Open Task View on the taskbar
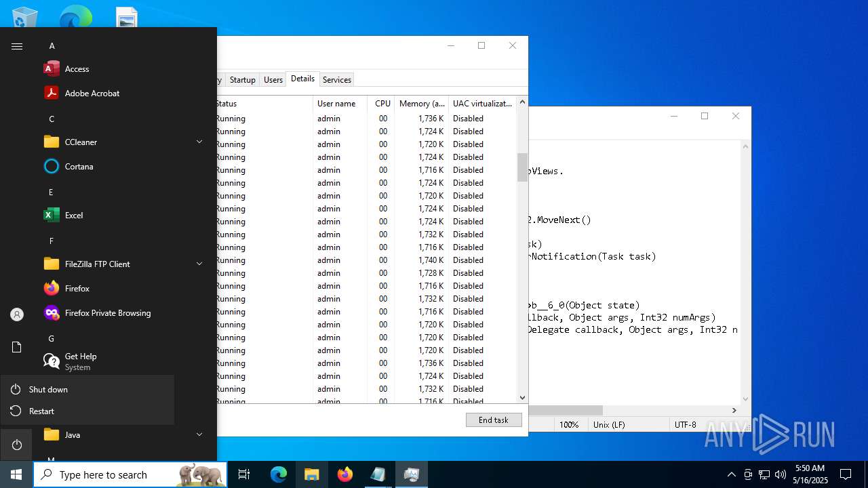 [x=244, y=474]
